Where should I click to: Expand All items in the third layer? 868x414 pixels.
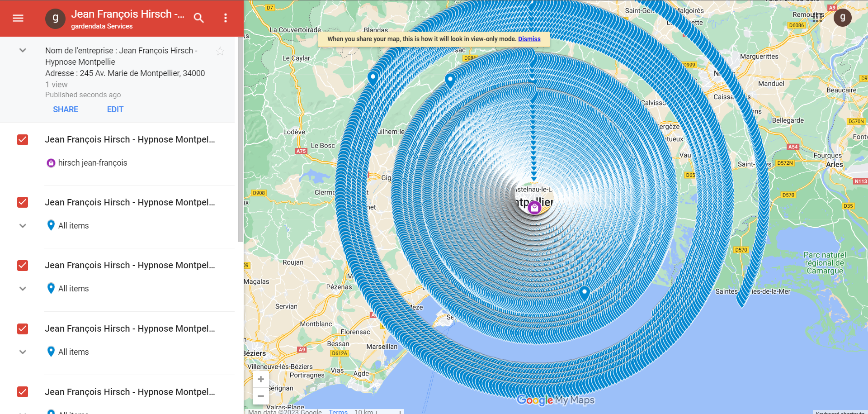pyautogui.click(x=23, y=289)
